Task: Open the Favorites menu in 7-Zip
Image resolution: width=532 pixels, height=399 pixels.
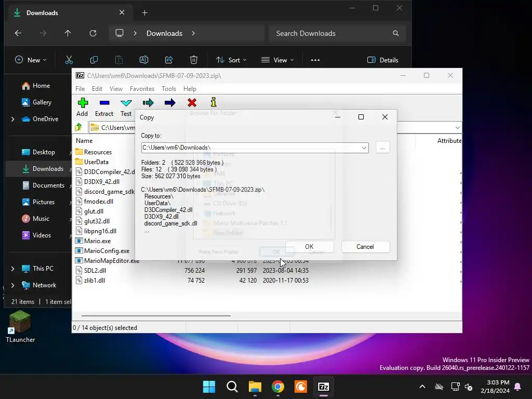Action: (142, 88)
